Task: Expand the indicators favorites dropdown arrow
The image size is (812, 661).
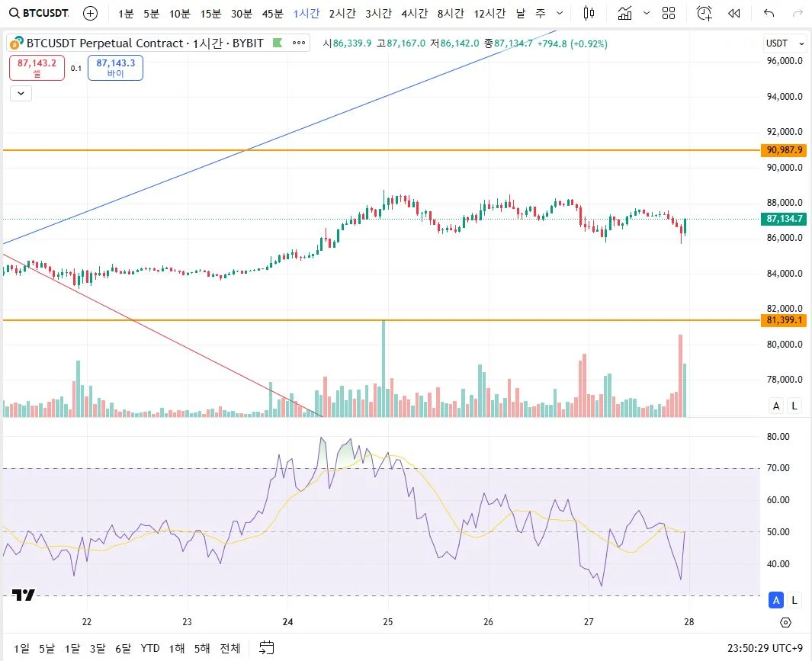Action: click(647, 14)
